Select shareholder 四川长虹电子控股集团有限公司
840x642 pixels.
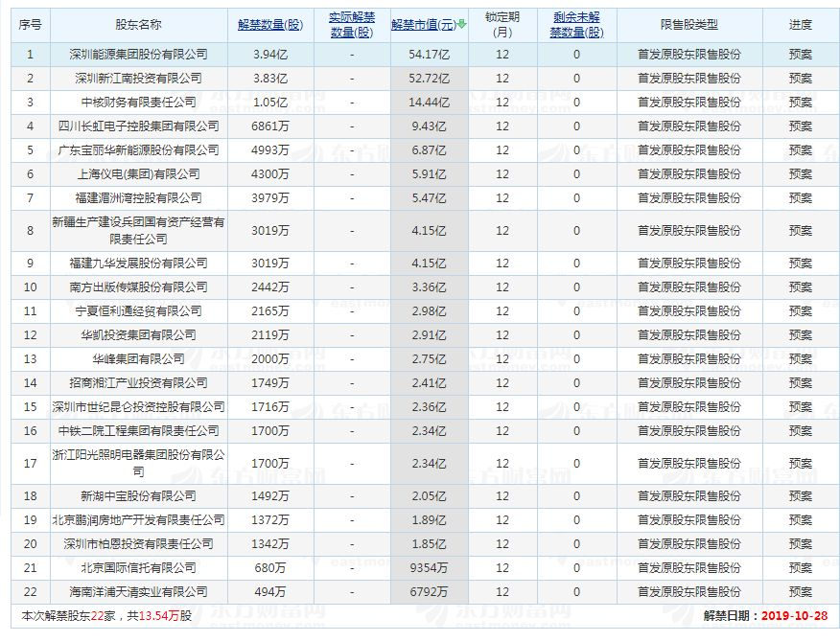(138, 126)
